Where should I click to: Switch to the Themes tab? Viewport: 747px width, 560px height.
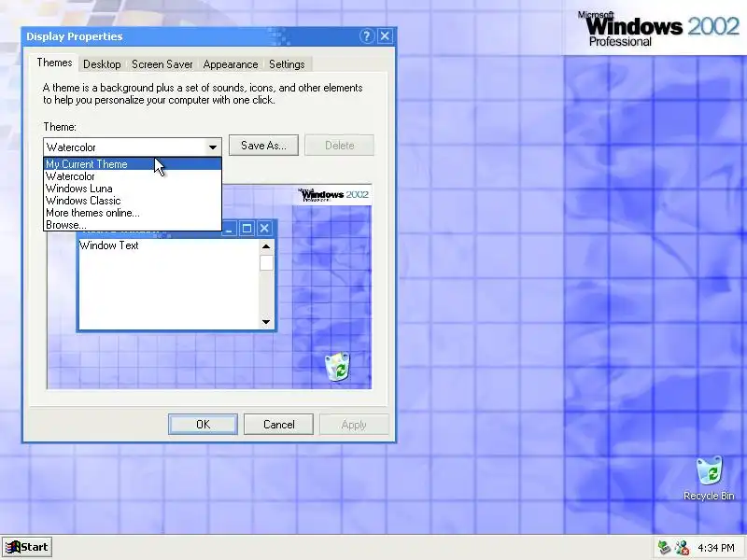coord(54,63)
